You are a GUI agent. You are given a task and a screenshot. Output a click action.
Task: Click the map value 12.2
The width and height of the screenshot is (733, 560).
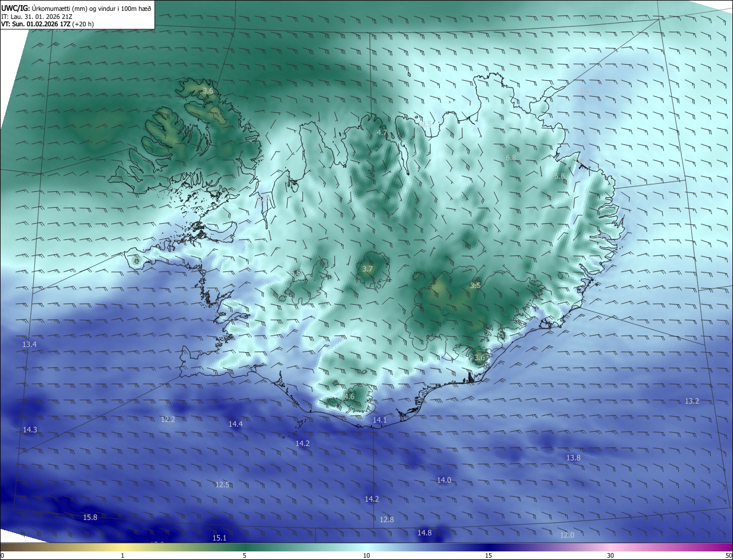[x=168, y=419]
